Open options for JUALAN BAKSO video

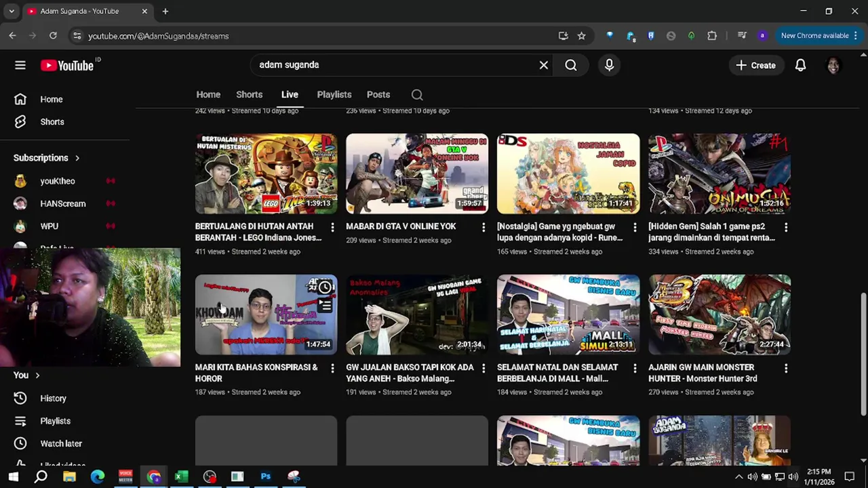click(484, 368)
